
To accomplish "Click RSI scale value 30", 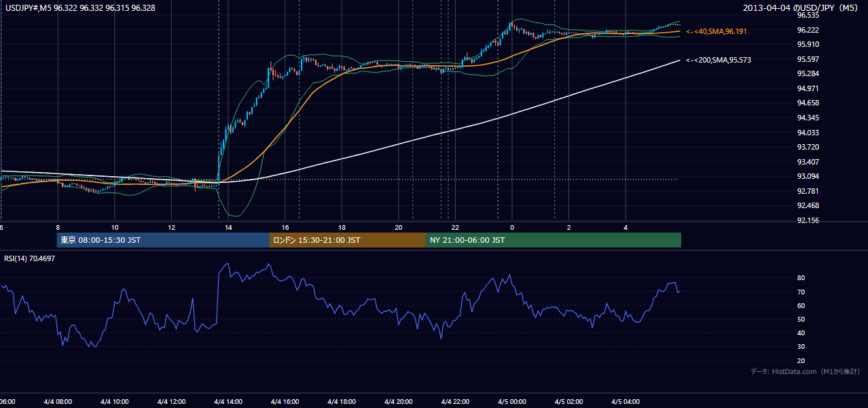I will click(x=801, y=347).
